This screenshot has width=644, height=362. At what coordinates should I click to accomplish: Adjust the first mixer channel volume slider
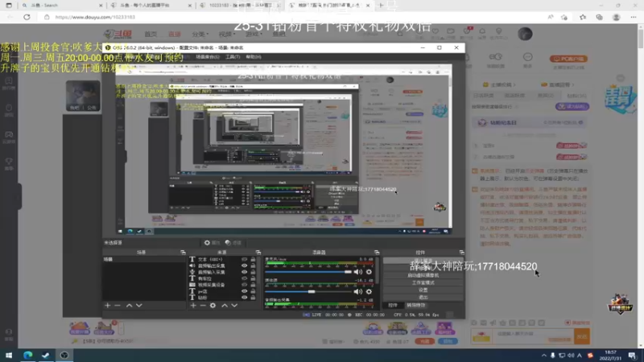click(x=308, y=272)
